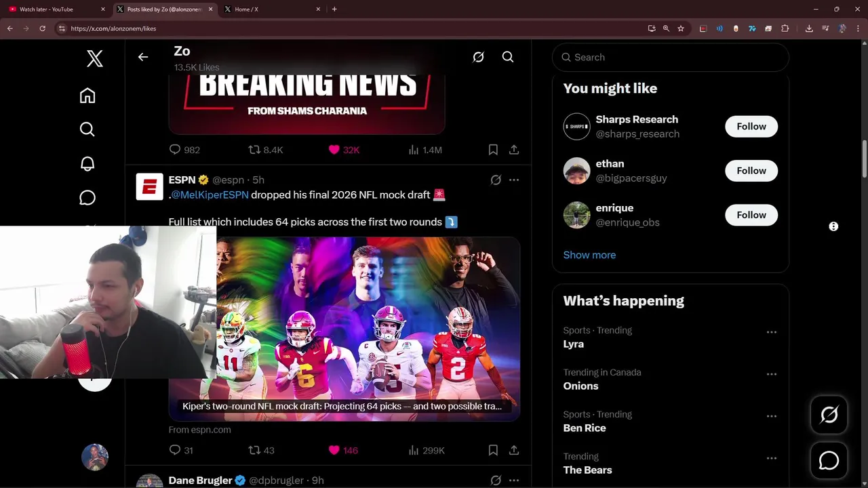Open the Ben Rice trending topic

585,428
